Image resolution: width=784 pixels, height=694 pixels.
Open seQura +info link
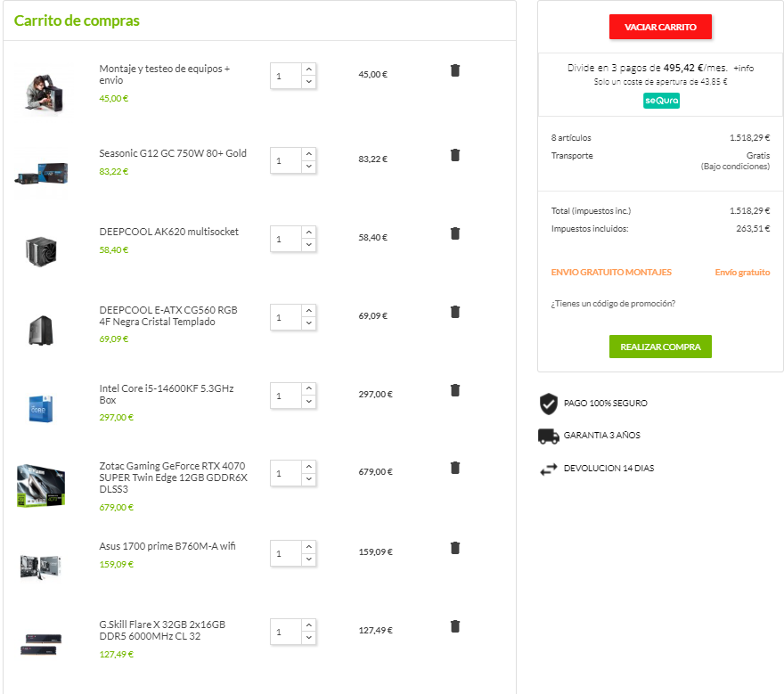(x=744, y=68)
